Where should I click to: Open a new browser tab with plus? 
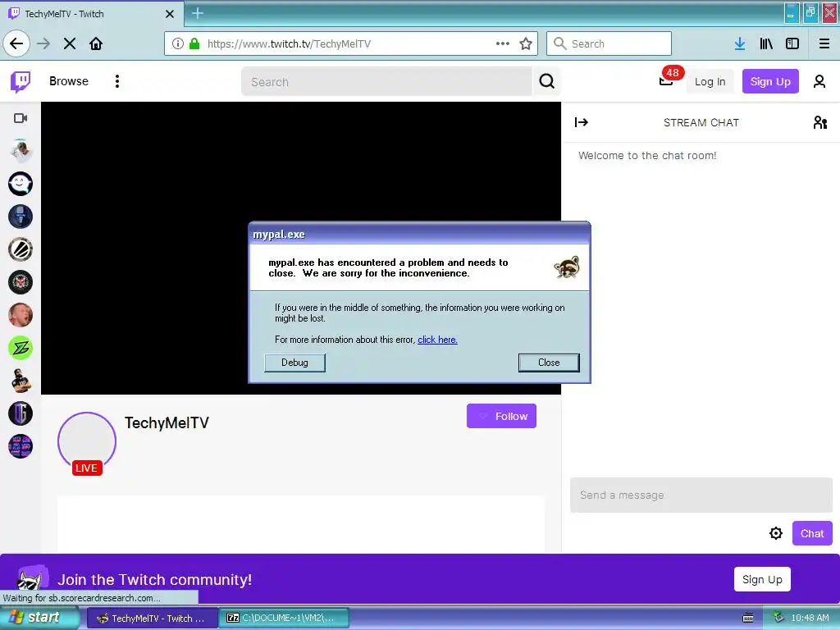coord(198,13)
